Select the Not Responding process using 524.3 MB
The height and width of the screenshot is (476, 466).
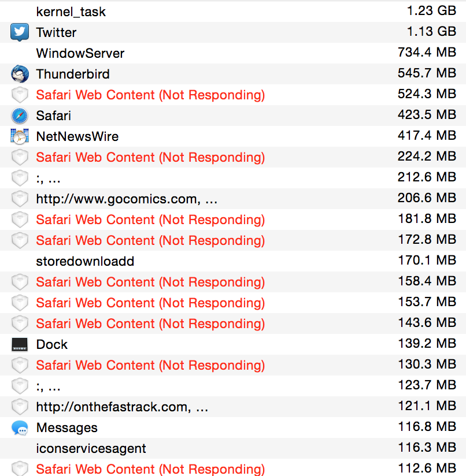(x=150, y=95)
